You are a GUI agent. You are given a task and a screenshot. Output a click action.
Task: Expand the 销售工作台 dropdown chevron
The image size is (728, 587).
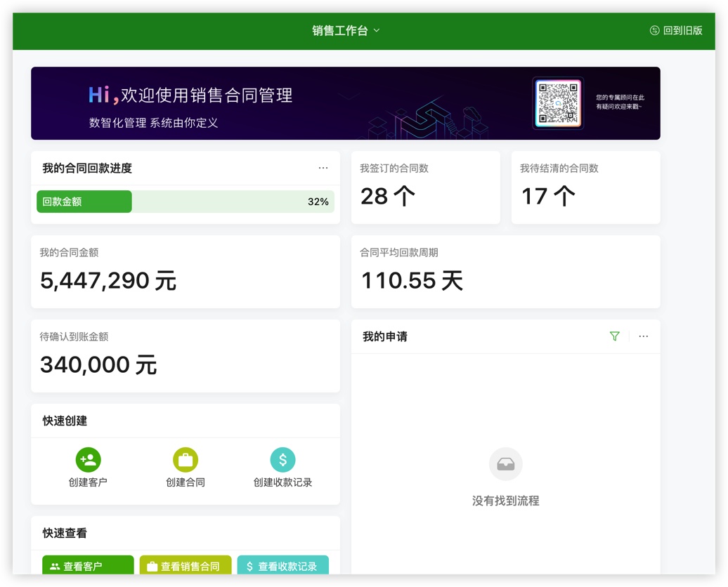(x=377, y=31)
